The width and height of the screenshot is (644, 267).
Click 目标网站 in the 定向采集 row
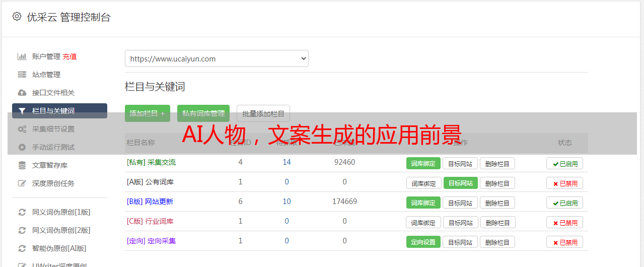click(x=460, y=242)
